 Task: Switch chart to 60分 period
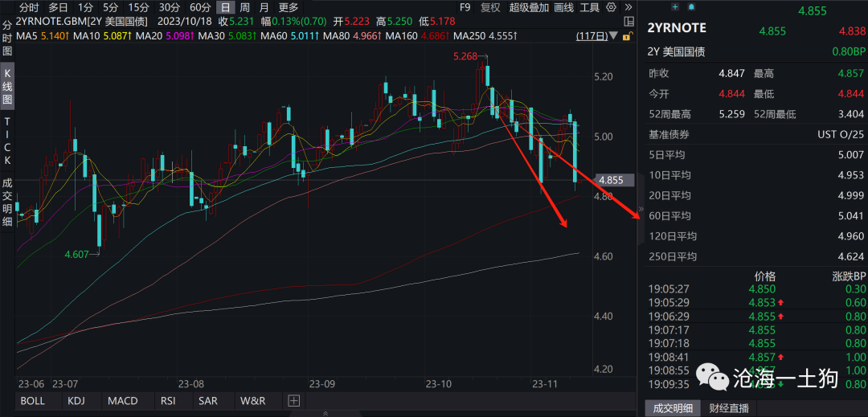pos(200,7)
